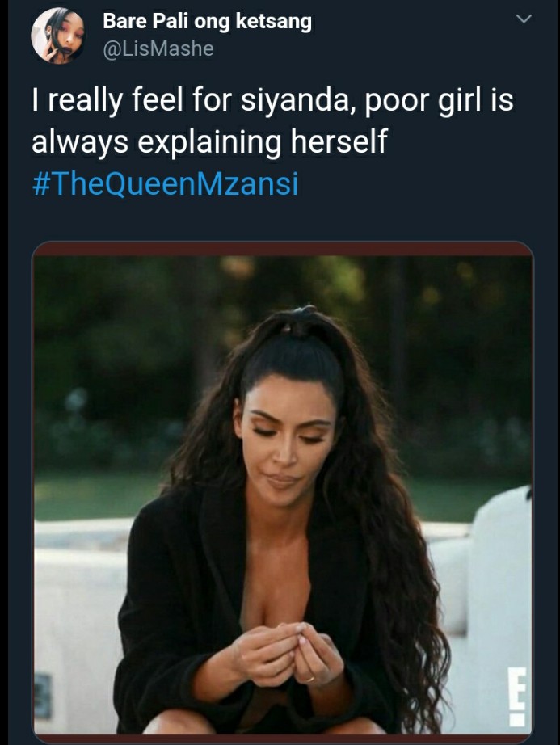This screenshot has width=560, height=745.
Task: Show the more-actions menu for this tweet
Action: pos(524,19)
